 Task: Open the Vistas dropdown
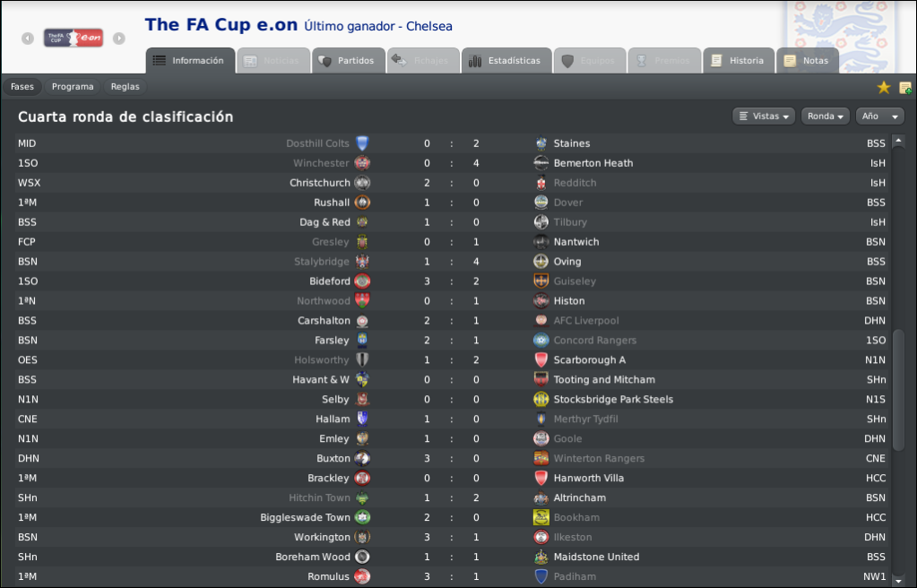tap(764, 117)
